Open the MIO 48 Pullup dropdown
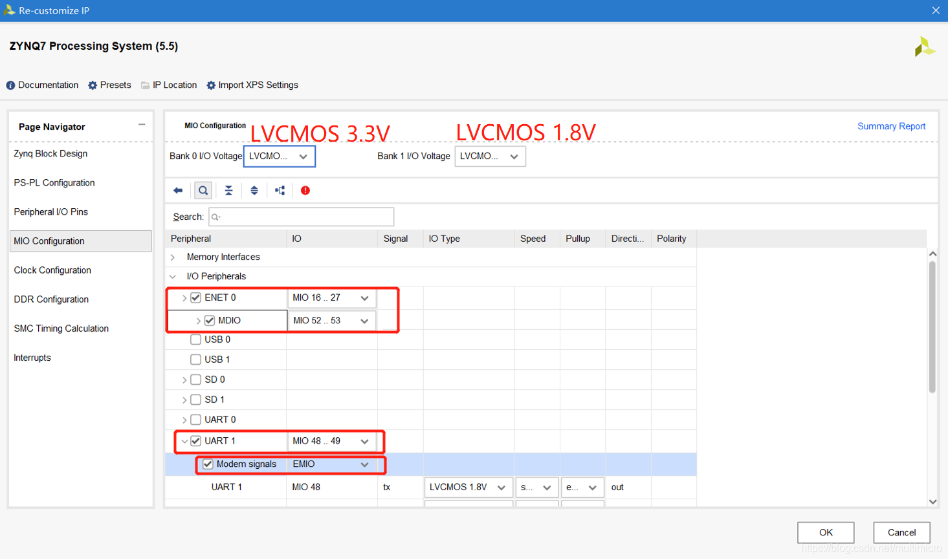The height and width of the screenshot is (560, 948). (x=582, y=488)
